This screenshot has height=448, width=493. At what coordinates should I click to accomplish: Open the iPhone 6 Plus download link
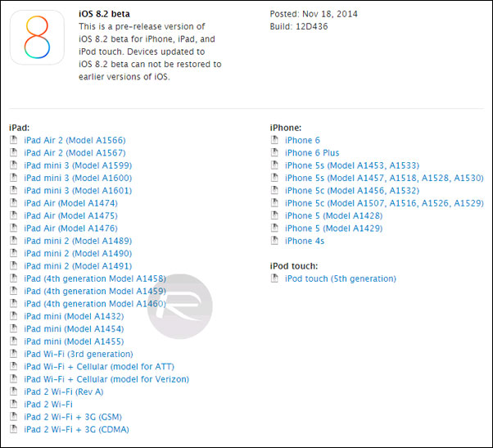[x=312, y=153]
